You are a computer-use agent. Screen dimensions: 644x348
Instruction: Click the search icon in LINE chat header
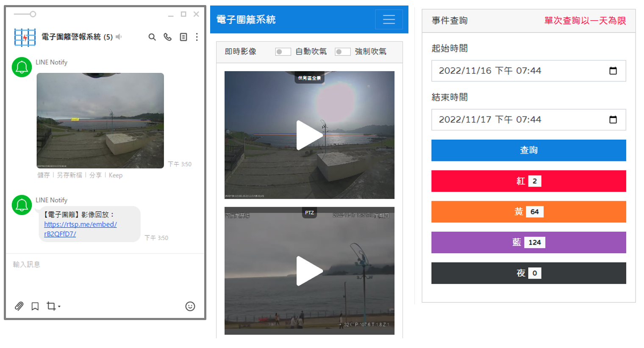click(x=152, y=37)
